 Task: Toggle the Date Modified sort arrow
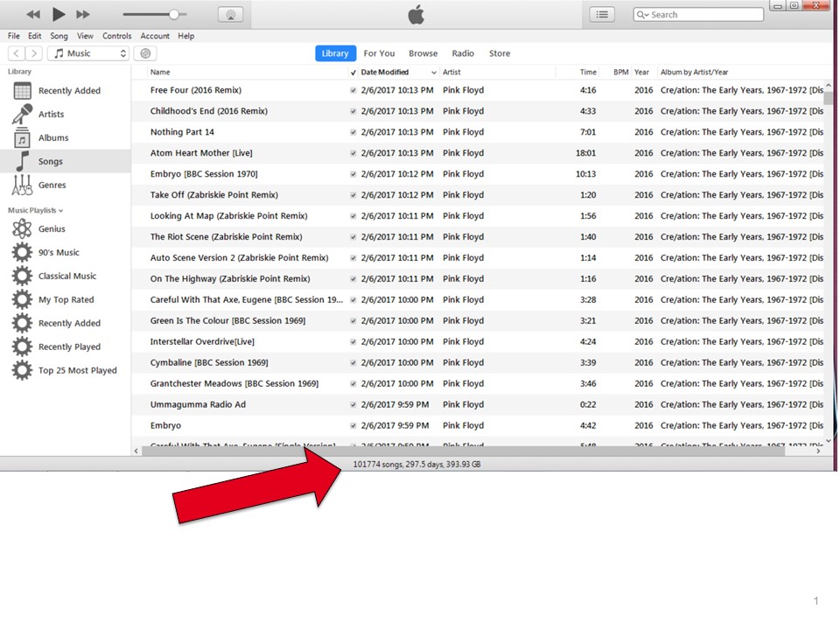[433, 73]
